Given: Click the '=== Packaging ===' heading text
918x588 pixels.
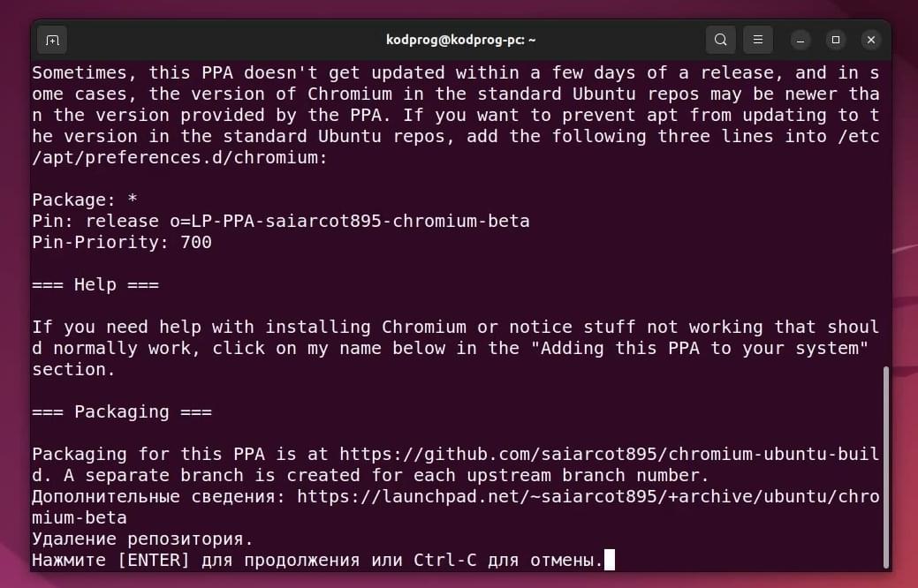Looking at the screenshot, I should (x=122, y=411).
